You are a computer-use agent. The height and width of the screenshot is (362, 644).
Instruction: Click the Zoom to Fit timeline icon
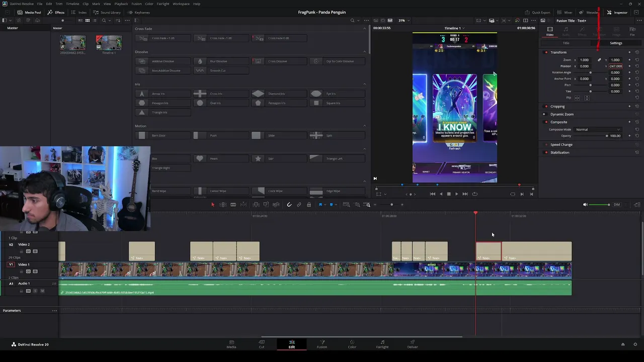[x=346, y=205]
